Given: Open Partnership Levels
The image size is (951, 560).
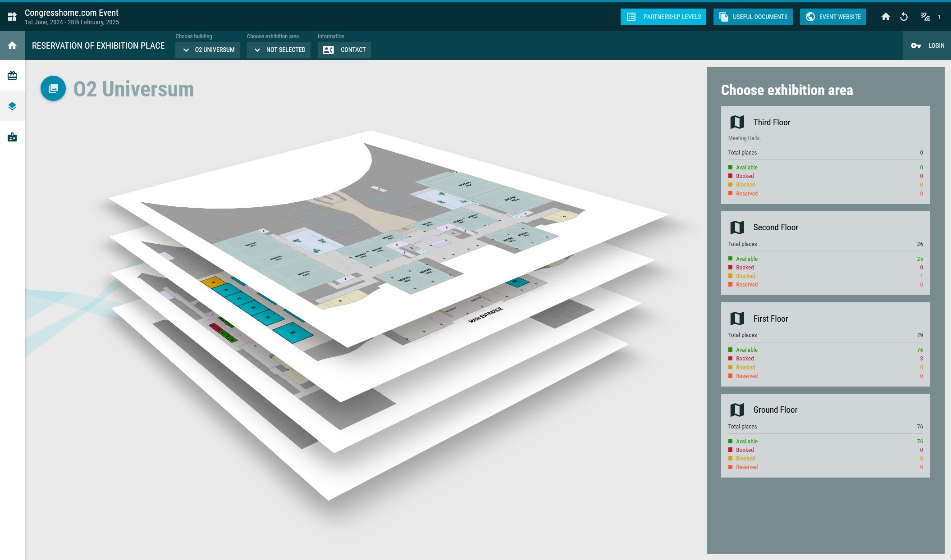Looking at the screenshot, I should coord(663,17).
